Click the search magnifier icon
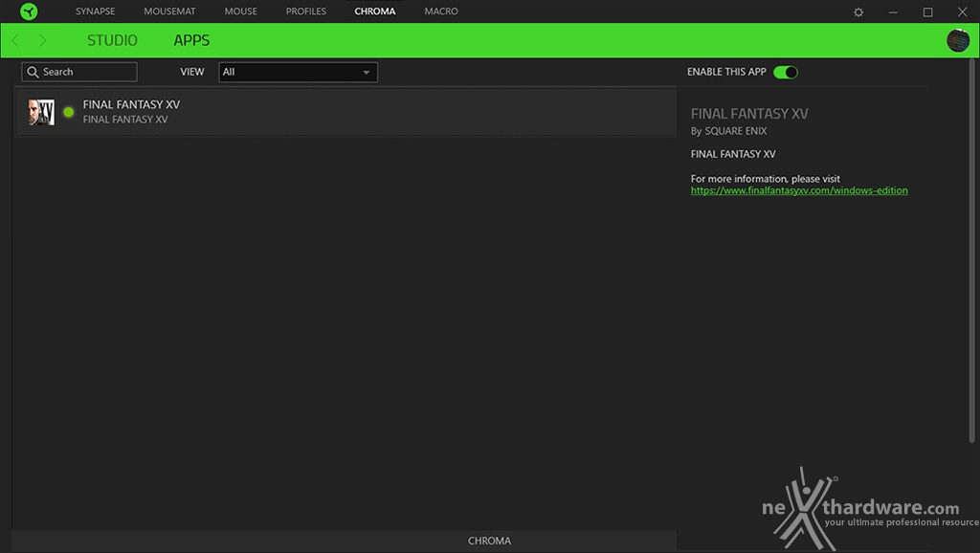This screenshot has height=553, width=980. pos(33,72)
